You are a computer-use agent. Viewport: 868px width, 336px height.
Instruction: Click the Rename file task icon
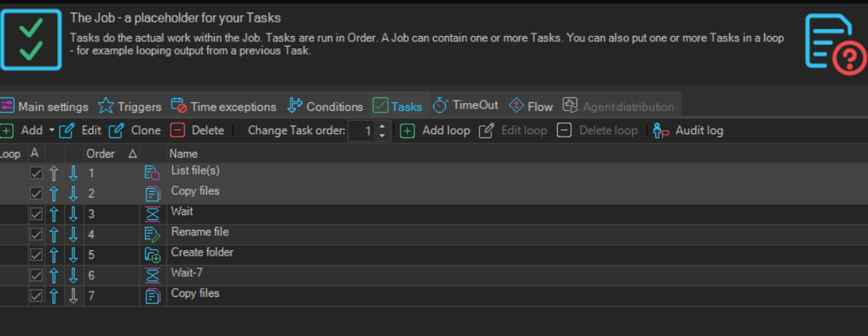click(152, 234)
